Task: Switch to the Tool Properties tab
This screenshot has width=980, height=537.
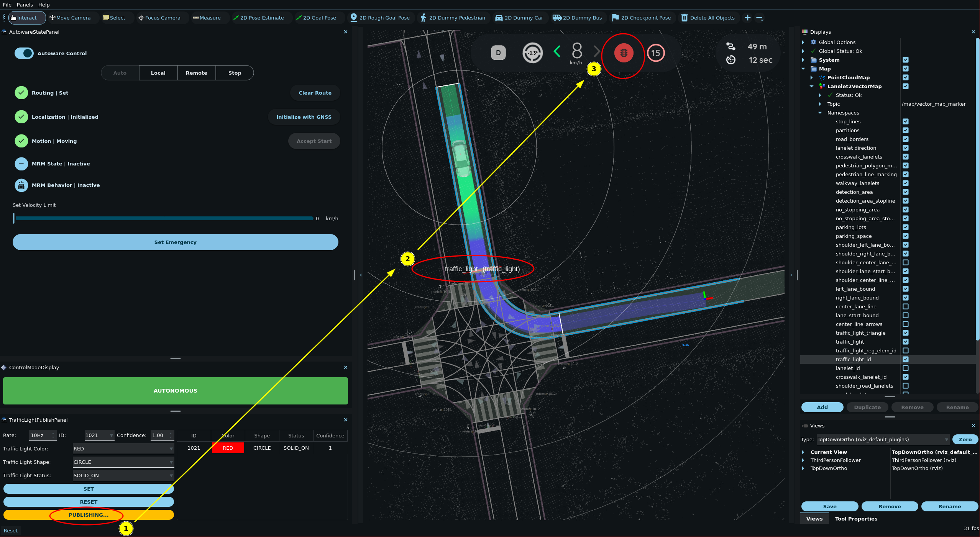Action: coord(856,519)
